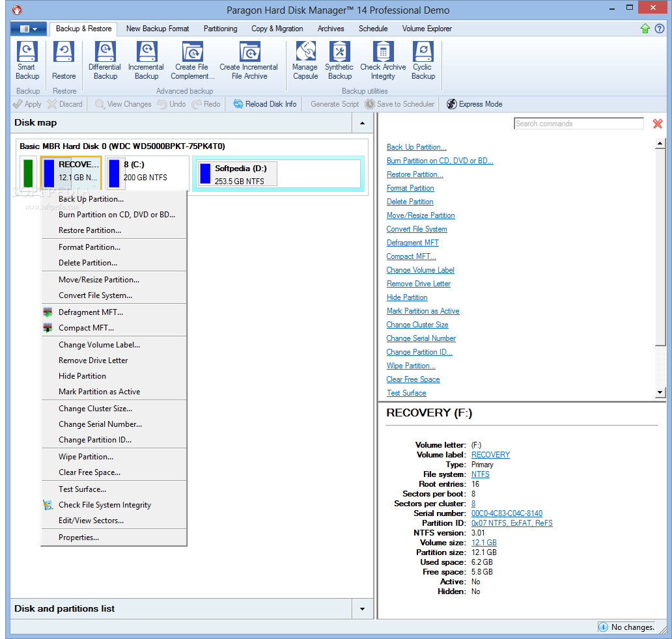Expand Disk and partitions list panel
The image size is (672, 639).
tap(363, 608)
